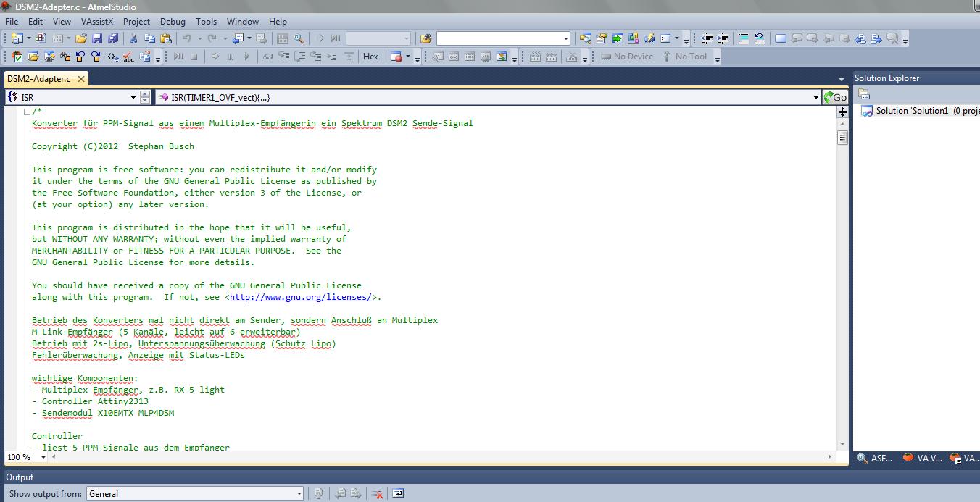Click the Copy icon
Screen dimensions: 980x502
[x=149, y=38]
